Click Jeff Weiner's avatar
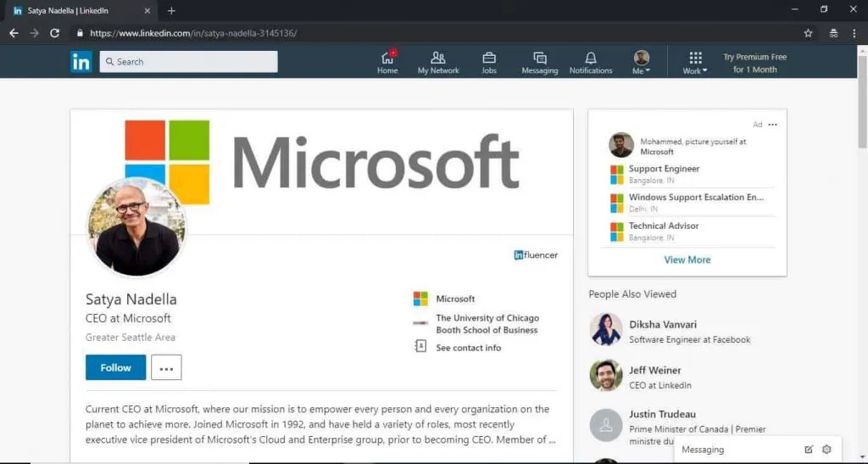868x464 pixels. pos(605,376)
